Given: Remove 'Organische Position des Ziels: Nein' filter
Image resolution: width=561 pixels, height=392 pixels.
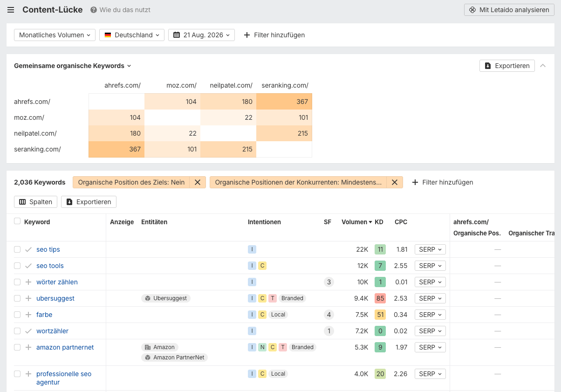Looking at the screenshot, I should coord(197,182).
